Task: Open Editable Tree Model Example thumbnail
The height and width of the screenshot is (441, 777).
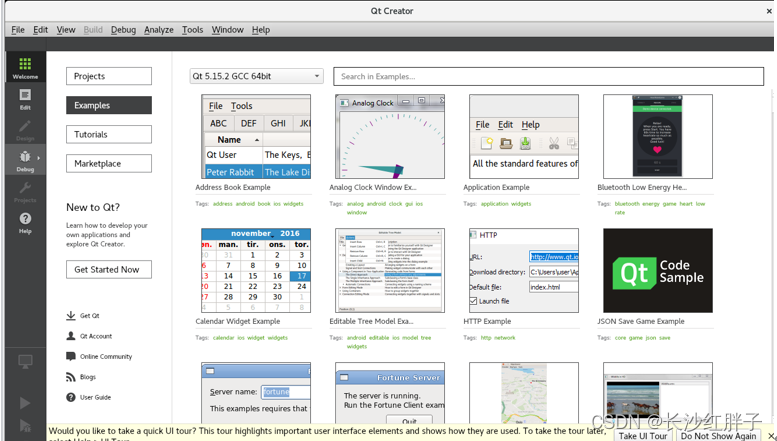Action: tap(390, 271)
